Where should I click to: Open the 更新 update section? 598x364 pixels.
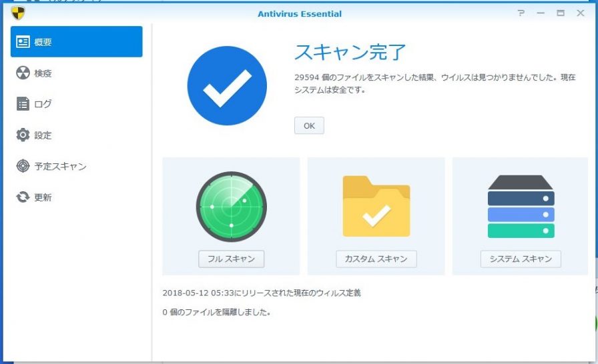(x=76, y=197)
